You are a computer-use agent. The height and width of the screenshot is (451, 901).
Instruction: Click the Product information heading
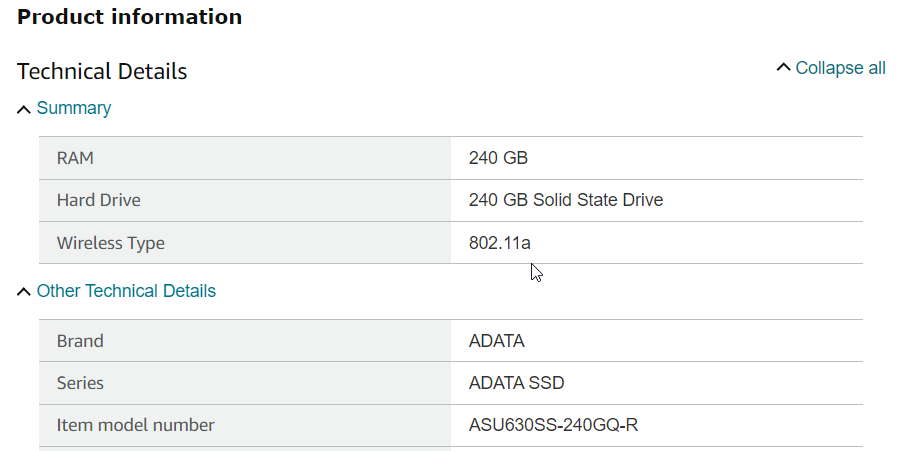pos(130,17)
